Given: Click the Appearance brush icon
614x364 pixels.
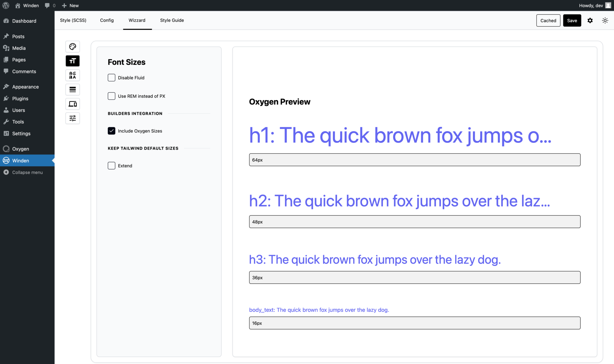Looking at the screenshot, I should 6,87.
